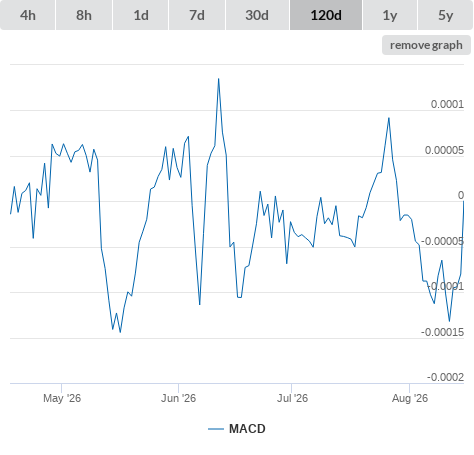Click the Jun '26 axis label

178,398
